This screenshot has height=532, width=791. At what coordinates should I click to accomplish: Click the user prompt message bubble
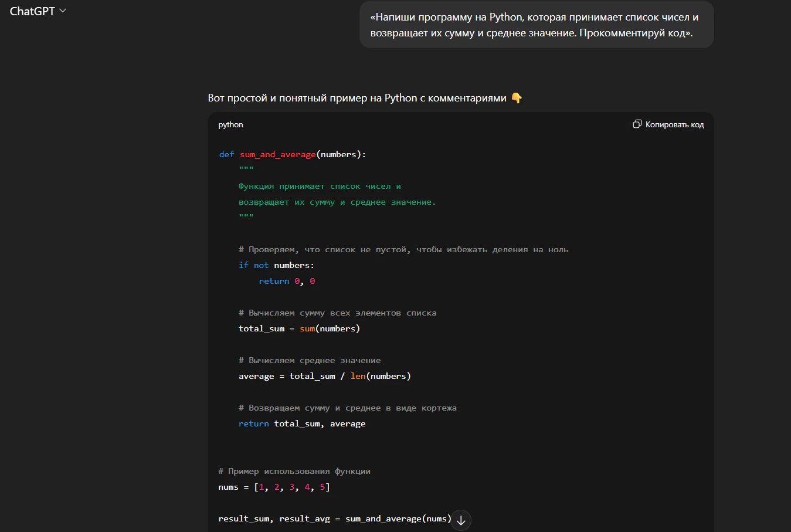pos(537,25)
